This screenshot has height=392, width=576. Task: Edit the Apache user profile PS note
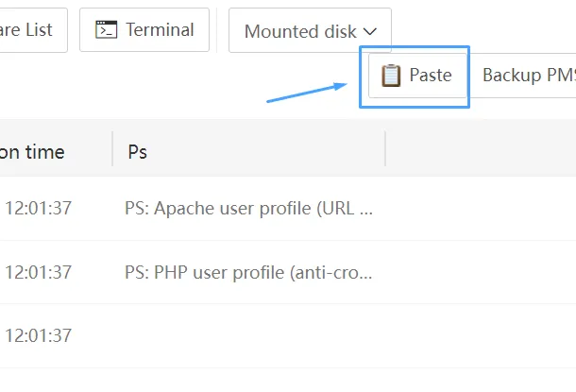click(x=250, y=208)
